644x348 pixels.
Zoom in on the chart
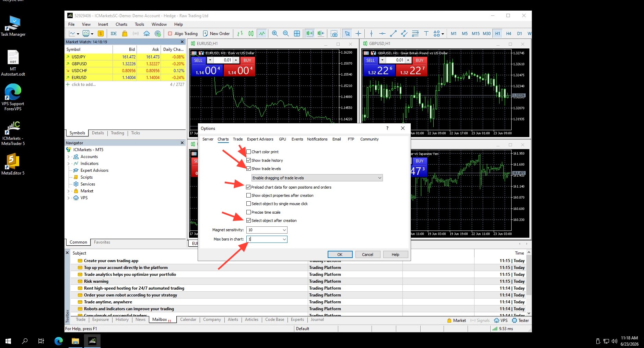[275, 33]
